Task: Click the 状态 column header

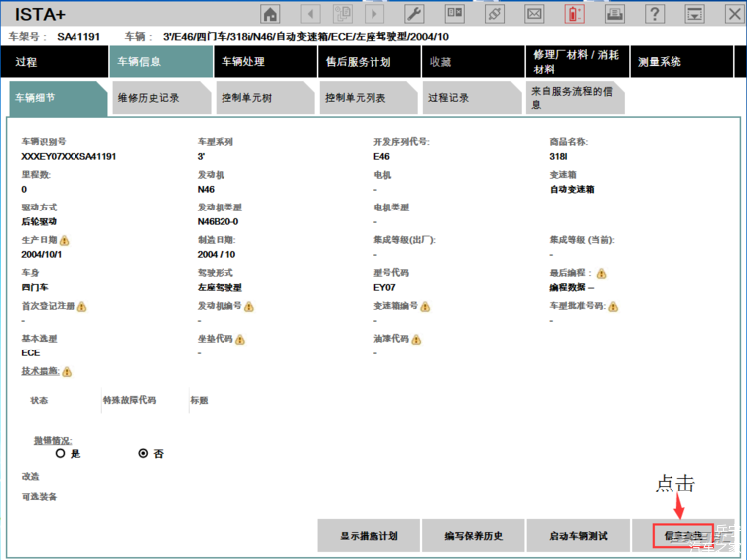Action: (x=39, y=400)
